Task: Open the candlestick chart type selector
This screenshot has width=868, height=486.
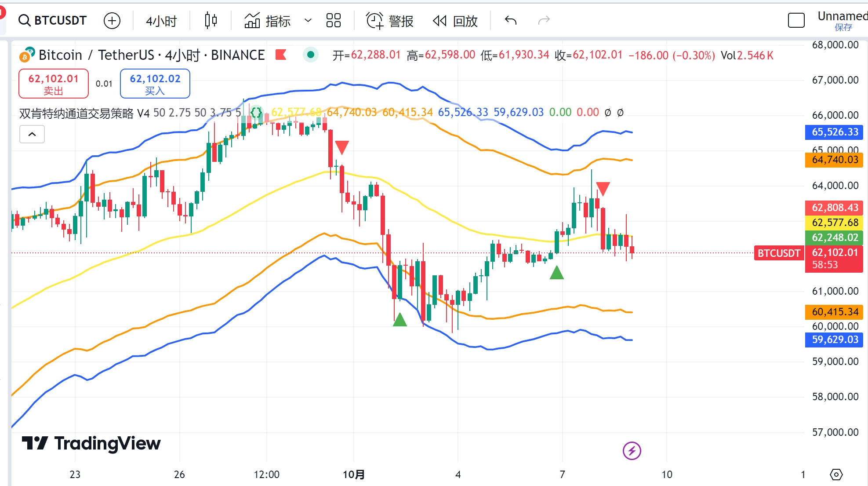Action: click(211, 21)
